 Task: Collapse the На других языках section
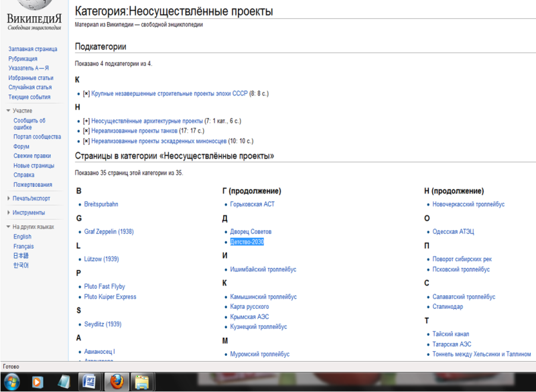click(9, 227)
